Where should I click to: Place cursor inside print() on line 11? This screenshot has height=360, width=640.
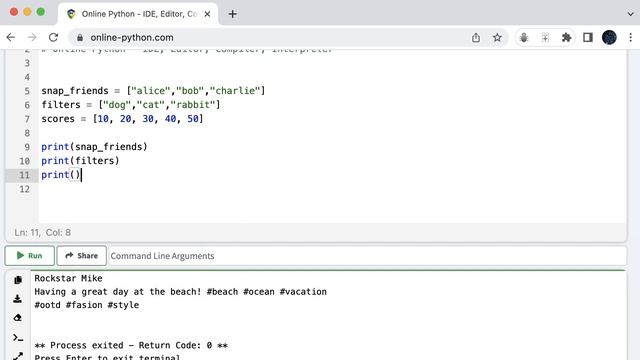pos(75,175)
